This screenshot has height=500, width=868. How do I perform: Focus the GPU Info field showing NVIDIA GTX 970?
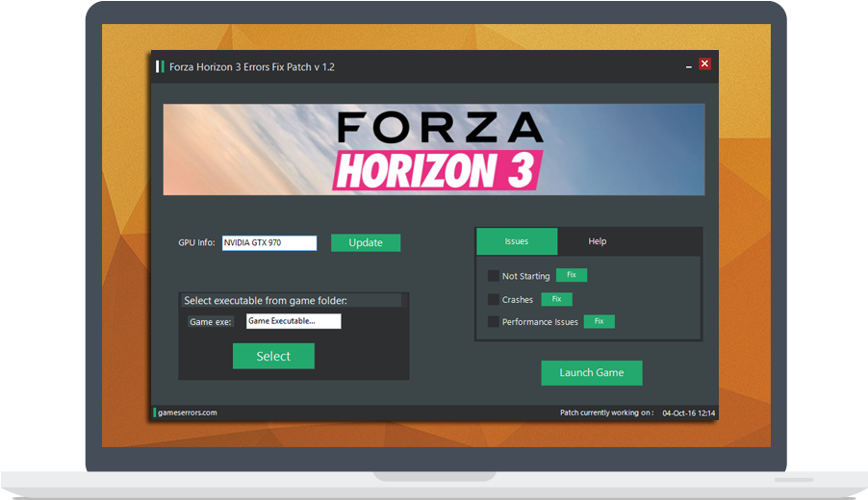tap(269, 243)
